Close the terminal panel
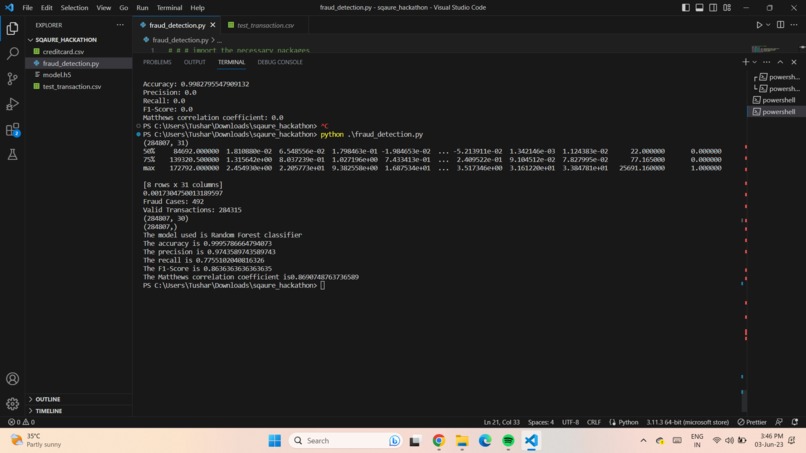 point(794,62)
